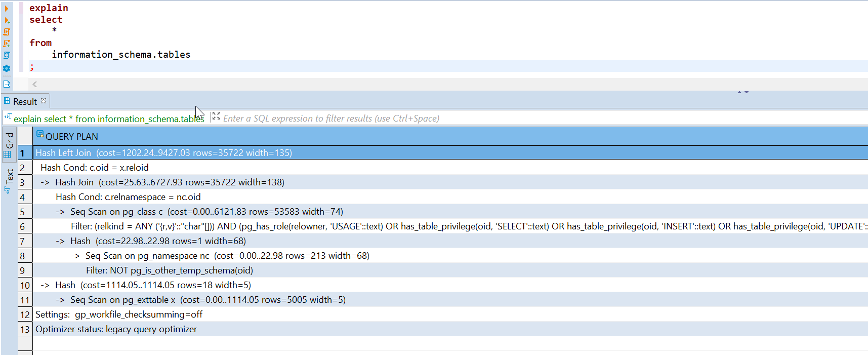This screenshot has height=355, width=868.
Task: Select the QUERY PLAN column type icon
Action: (x=39, y=134)
